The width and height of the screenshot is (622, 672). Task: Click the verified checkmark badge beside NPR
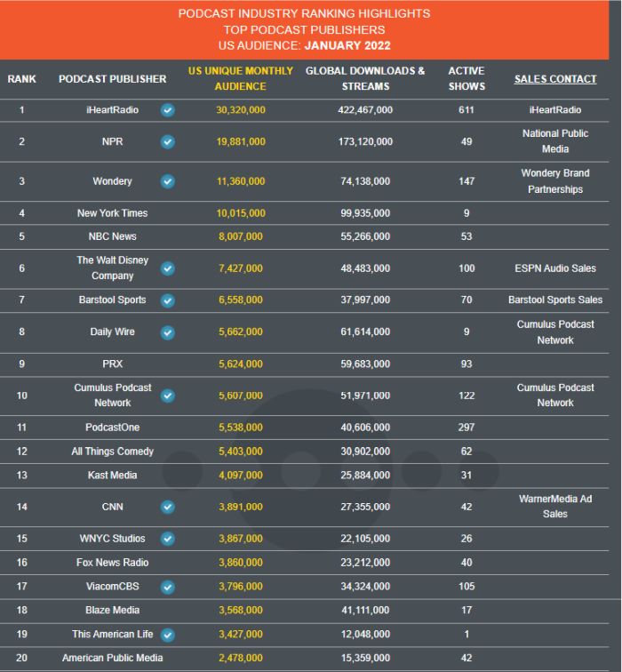click(167, 142)
